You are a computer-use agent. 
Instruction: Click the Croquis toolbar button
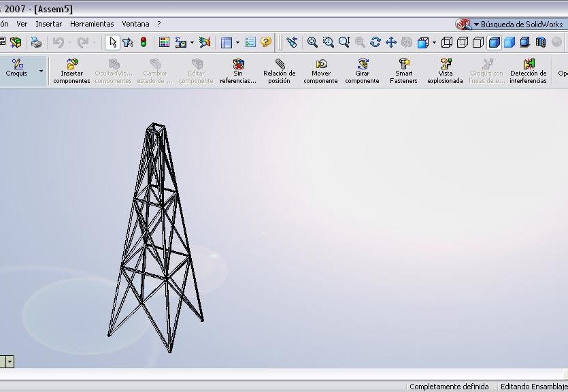[17, 68]
